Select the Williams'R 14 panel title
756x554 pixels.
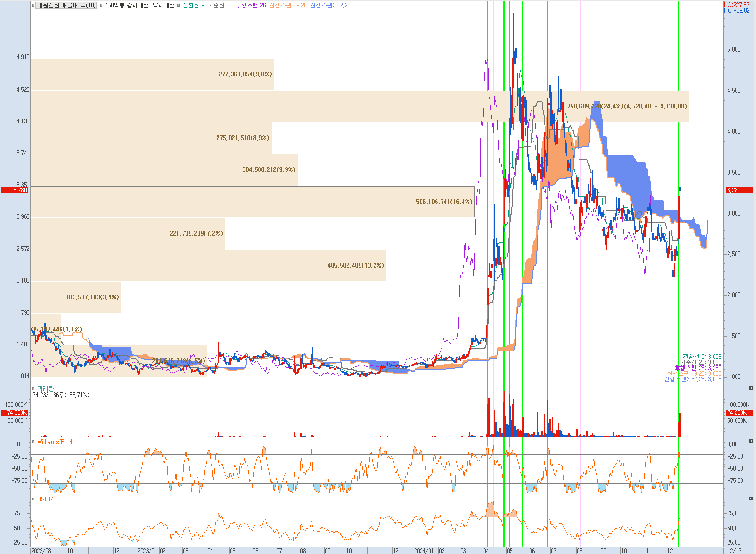tap(55, 442)
